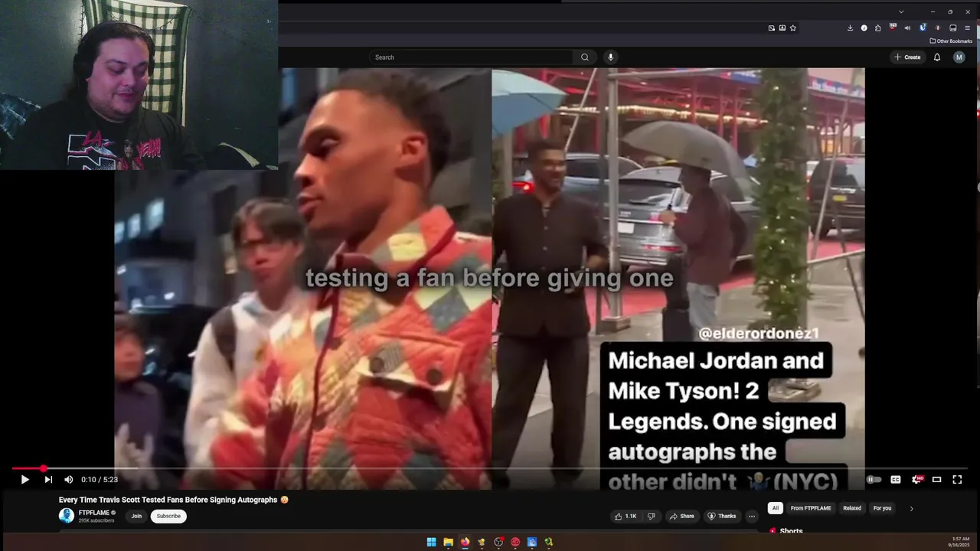Open the Shorts section heading

[791, 531]
